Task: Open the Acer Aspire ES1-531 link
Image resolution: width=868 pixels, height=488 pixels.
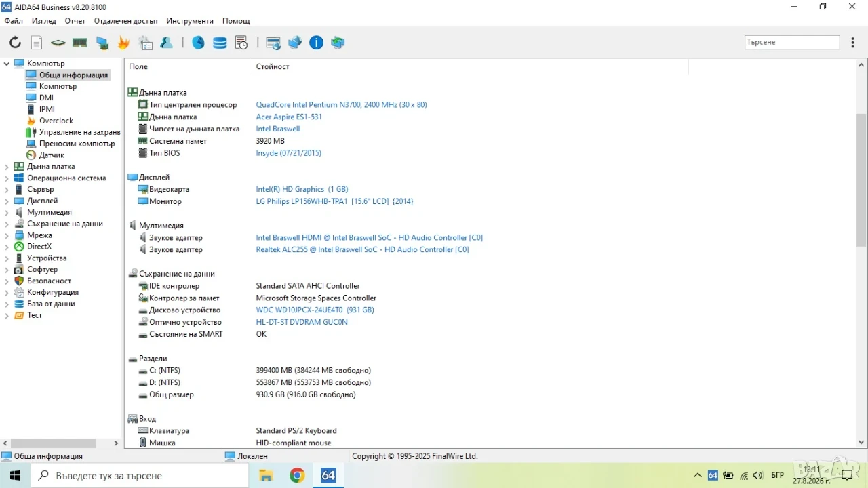Action: [x=289, y=117]
